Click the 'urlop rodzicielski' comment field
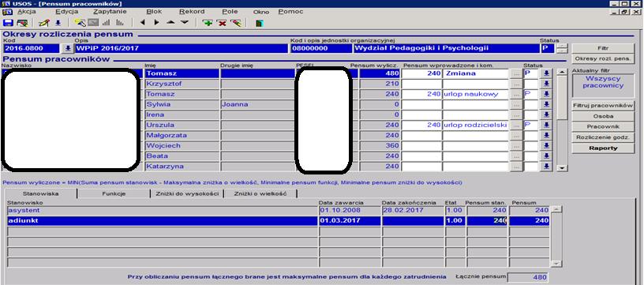The width and height of the screenshot is (644, 285). [476, 125]
